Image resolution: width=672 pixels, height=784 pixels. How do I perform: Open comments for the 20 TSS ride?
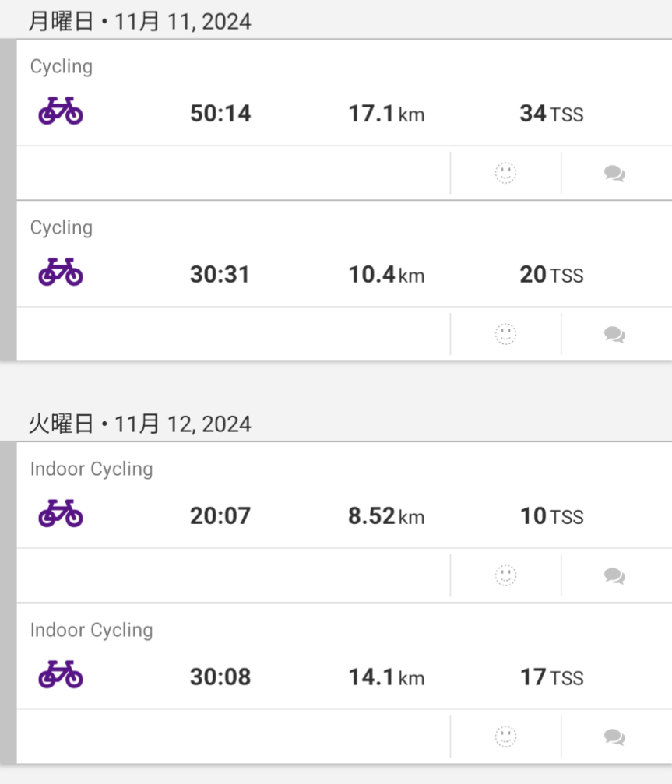pyautogui.click(x=614, y=335)
